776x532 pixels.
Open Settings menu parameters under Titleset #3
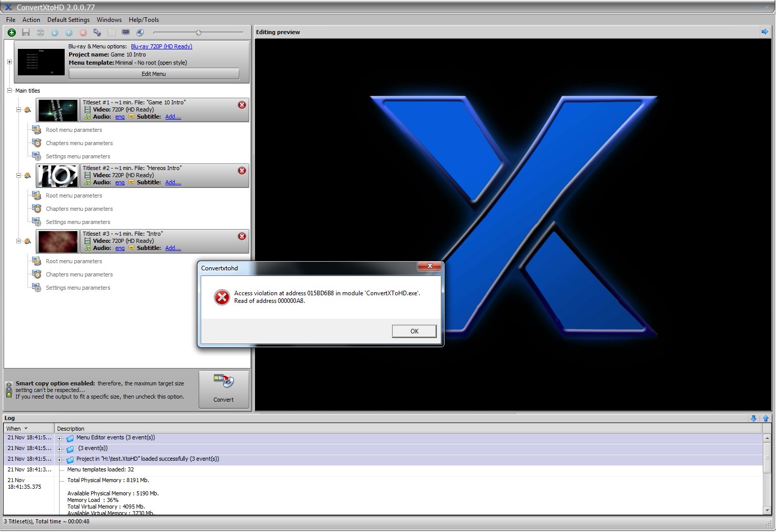coord(78,288)
